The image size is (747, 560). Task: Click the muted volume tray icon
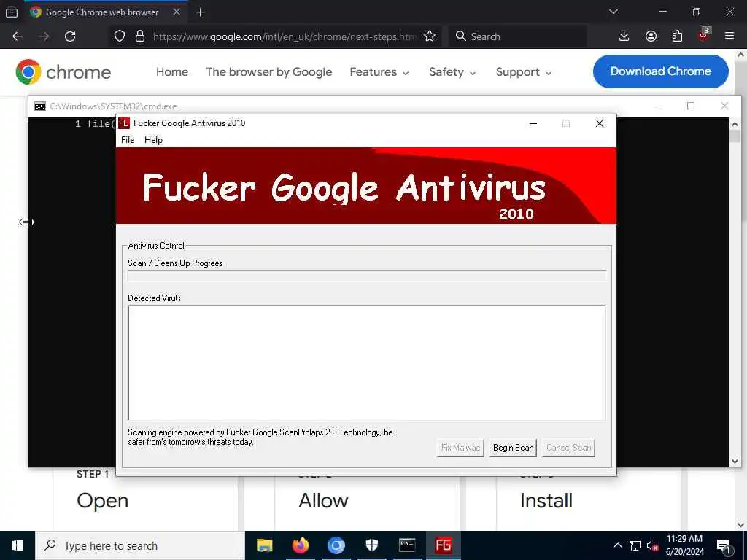pyautogui.click(x=652, y=545)
